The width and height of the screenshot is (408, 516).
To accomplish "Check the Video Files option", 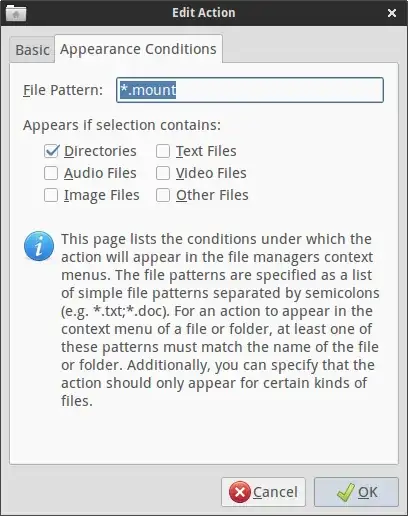I will point(163,173).
